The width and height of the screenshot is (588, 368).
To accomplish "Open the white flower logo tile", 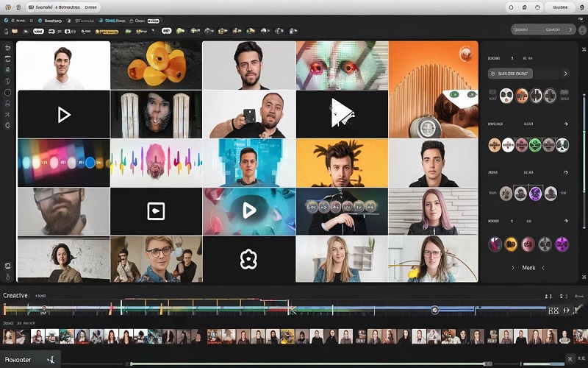I will [248, 258].
